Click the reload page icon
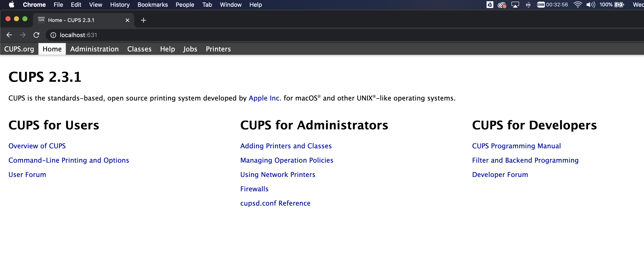644x260 pixels. point(36,35)
